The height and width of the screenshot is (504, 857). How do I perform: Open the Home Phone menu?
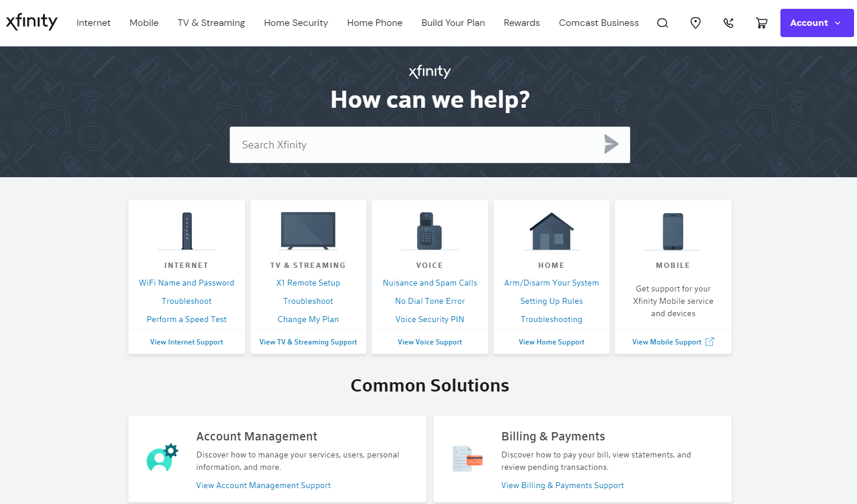(375, 23)
